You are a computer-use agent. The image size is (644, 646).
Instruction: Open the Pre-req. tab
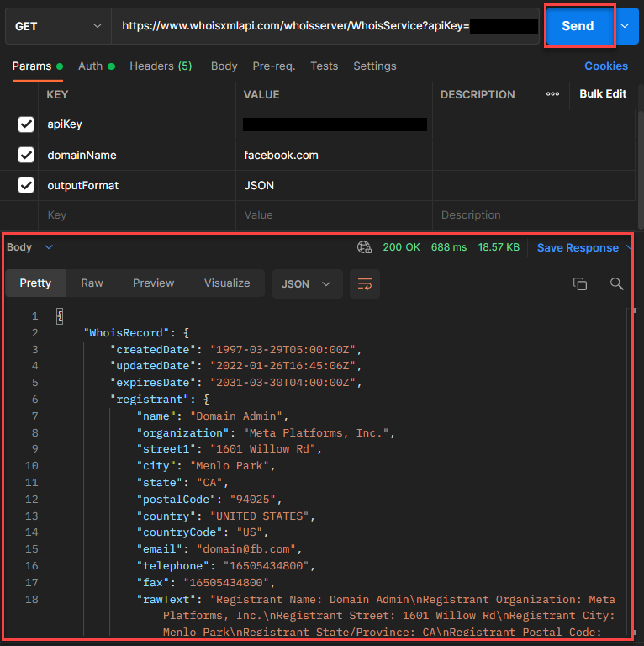click(x=274, y=66)
